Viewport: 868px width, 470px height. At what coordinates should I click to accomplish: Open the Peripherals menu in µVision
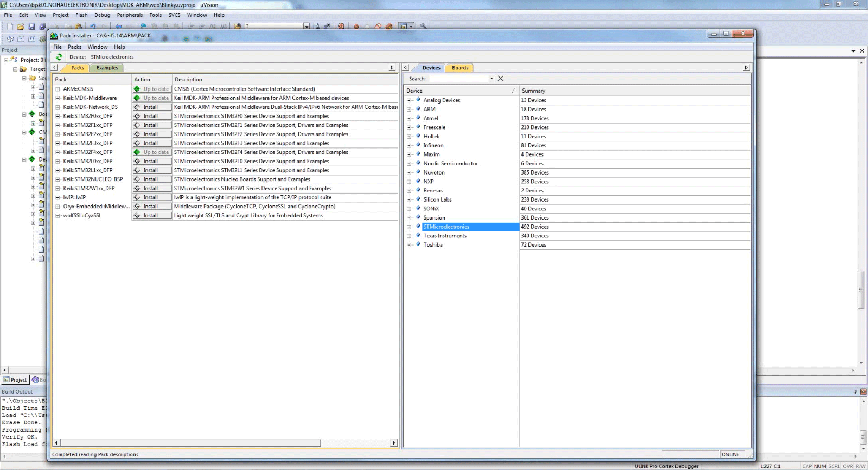pyautogui.click(x=130, y=15)
